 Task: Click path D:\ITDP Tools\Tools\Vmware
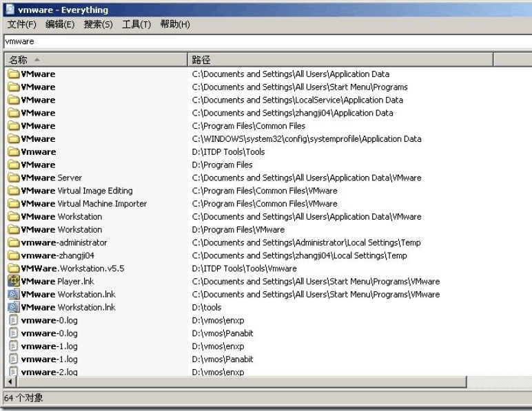(244, 268)
